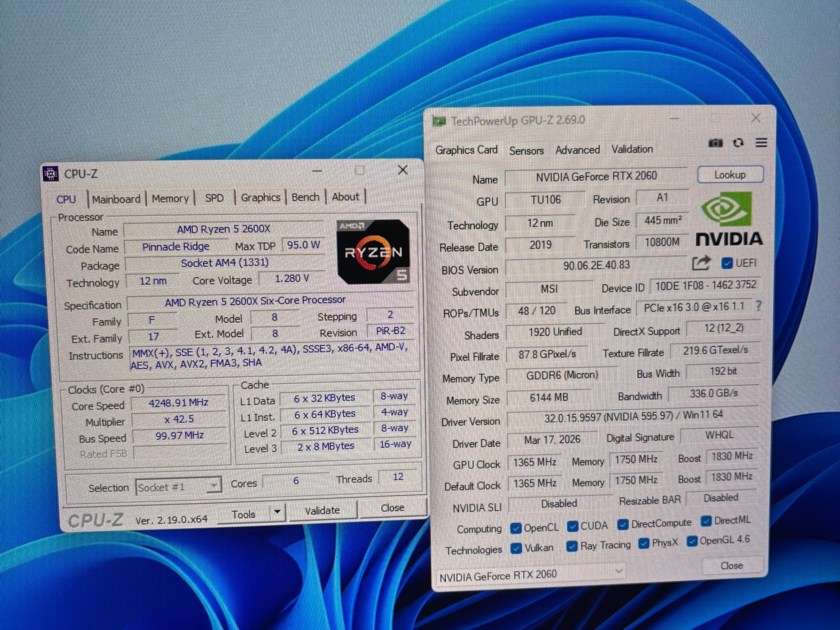Switch to the Graphics tab in CPU-Z

(x=260, y=198)
